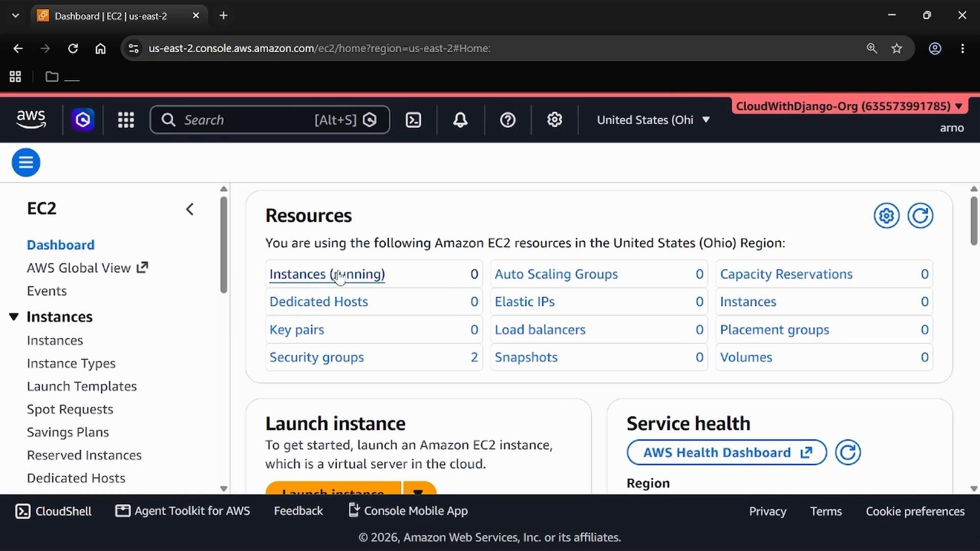Open the browser apps grid shortcut
The height and width of the screenshot is (551, 980).
point(15,77)
